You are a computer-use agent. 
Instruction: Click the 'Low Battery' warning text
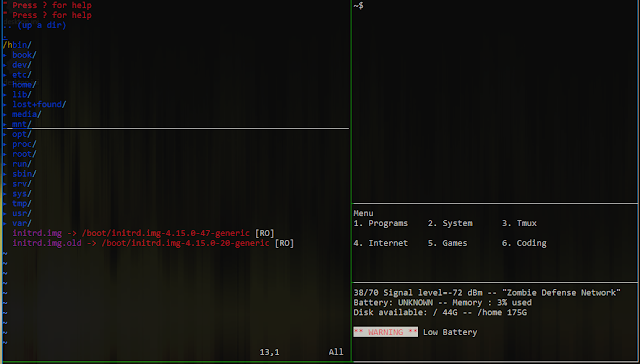450,332
